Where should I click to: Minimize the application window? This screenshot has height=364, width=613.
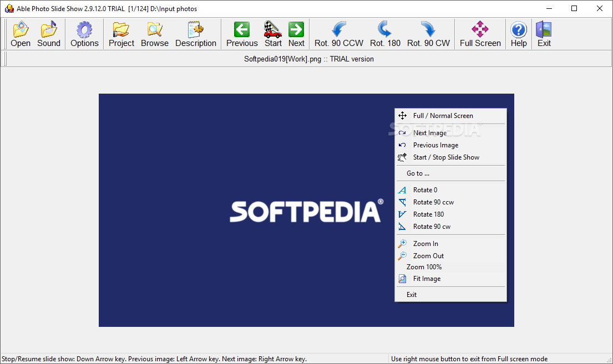click(x=549, y=9)
